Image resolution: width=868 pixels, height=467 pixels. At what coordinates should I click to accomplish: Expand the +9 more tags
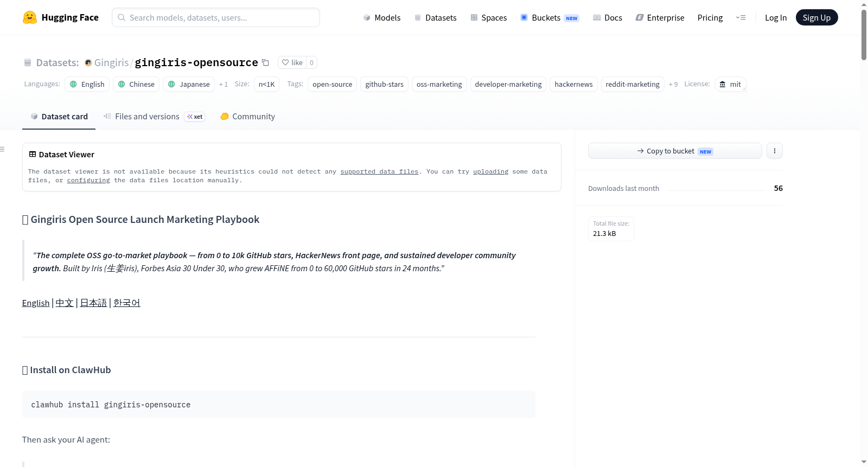tap(673, 84)
